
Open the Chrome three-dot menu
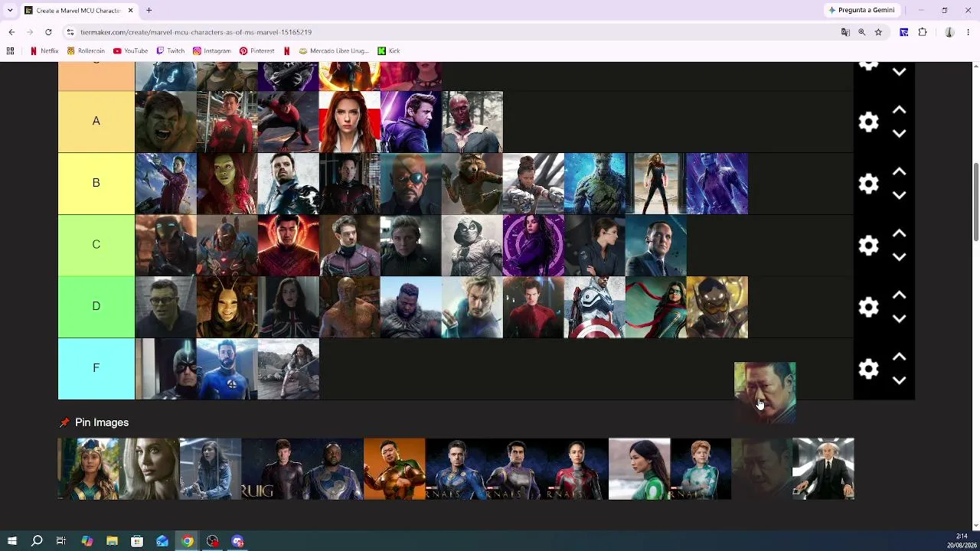(x=969, y=32)
